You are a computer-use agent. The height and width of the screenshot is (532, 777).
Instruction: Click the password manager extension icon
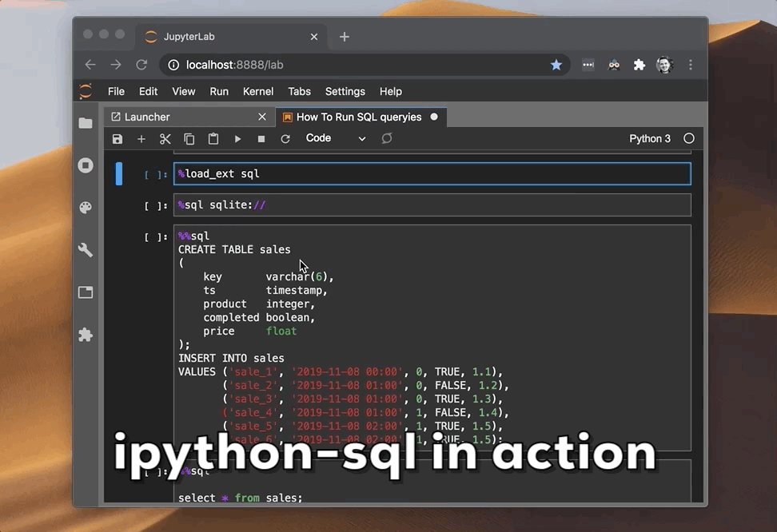tap(588, 65)
